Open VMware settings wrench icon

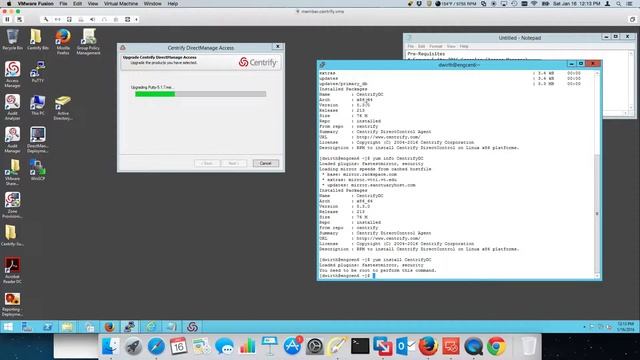point(46,19)
